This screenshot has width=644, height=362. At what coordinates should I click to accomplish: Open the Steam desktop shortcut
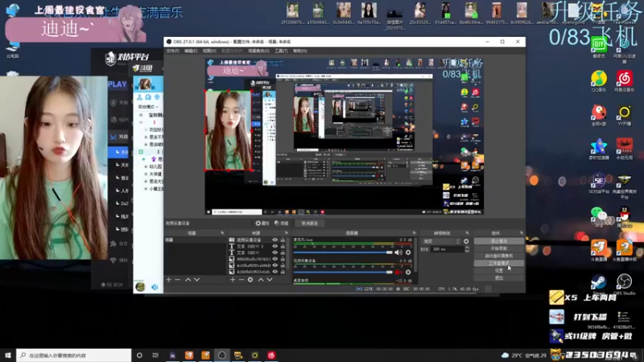tap(598, 285)
